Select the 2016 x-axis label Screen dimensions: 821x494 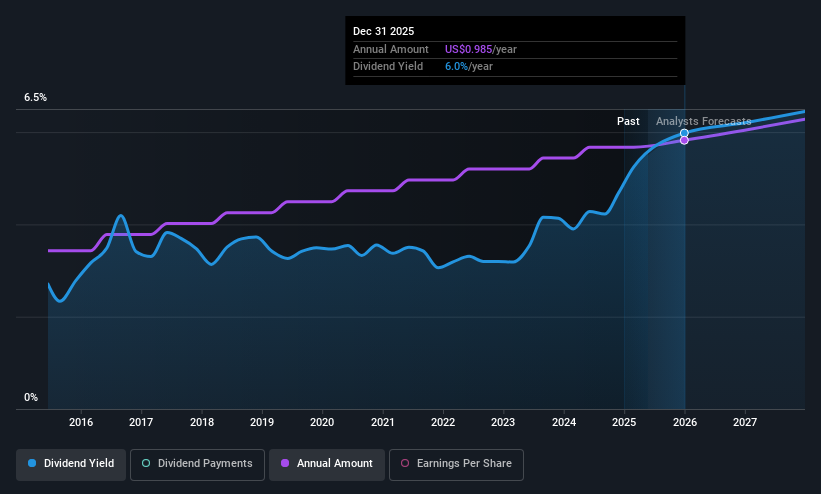tap(81, 422)
